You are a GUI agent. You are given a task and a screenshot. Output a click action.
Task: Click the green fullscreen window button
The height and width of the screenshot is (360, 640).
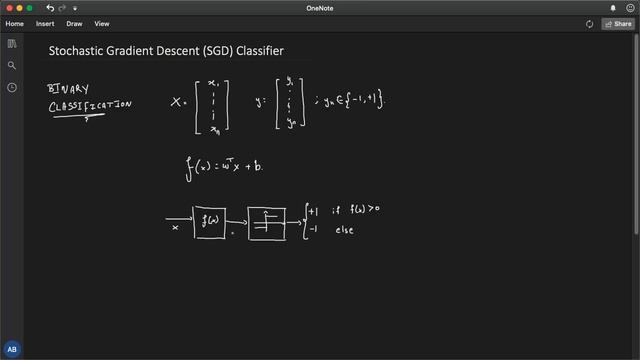click(x=29, y=8)
